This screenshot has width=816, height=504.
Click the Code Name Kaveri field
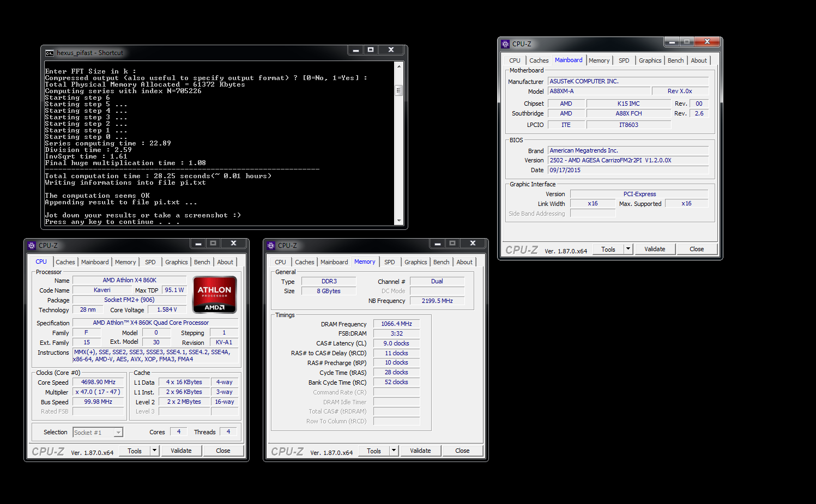tap(102, 290)
